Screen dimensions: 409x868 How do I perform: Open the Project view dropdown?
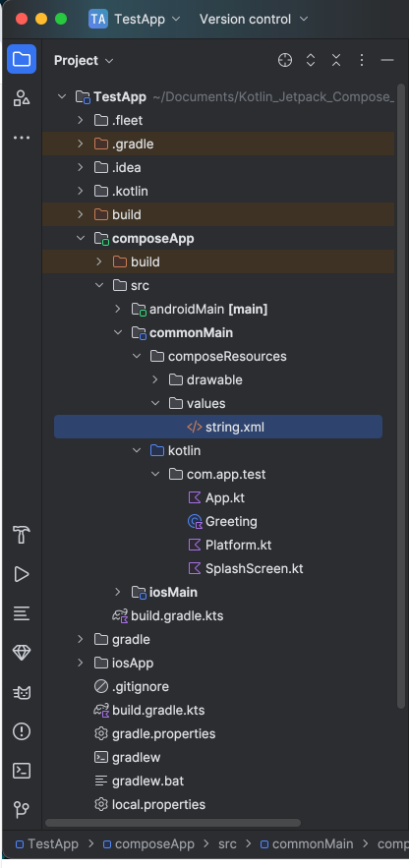click(84, 60)
